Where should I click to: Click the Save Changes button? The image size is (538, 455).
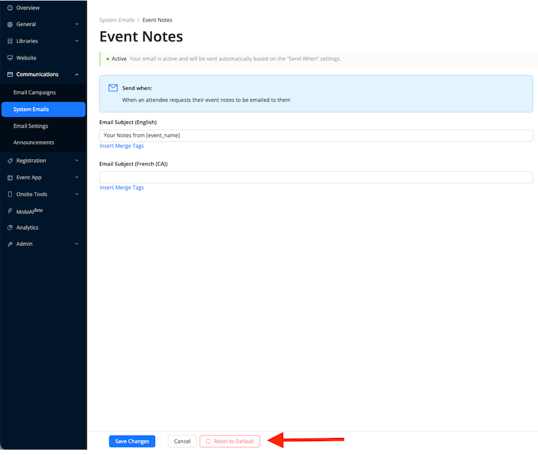pyautogui.click(x=132, y=441)
